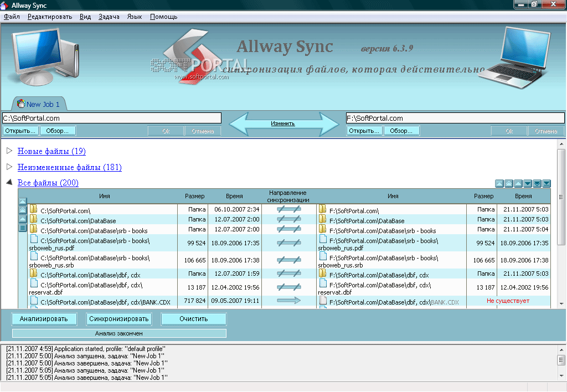Click the lines list icon in vertical strip
This screenshot has width=567, height=392.
(x=23, y=228)
